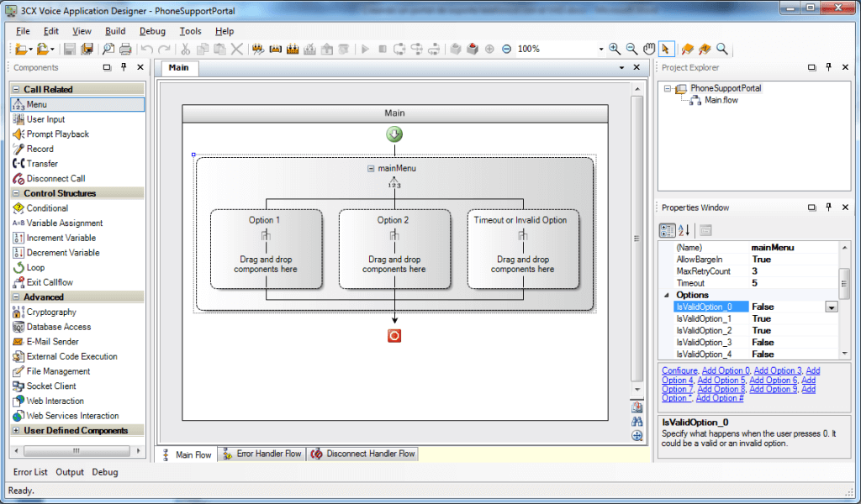
Task: Click the Configure link
Action: pos(679,370)
